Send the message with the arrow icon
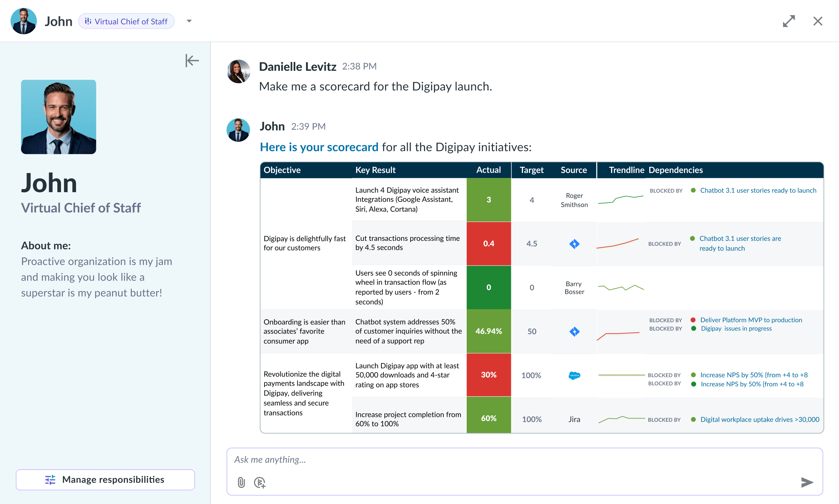Viewport: 839px width, 504px height. click(x=807, y=482)
